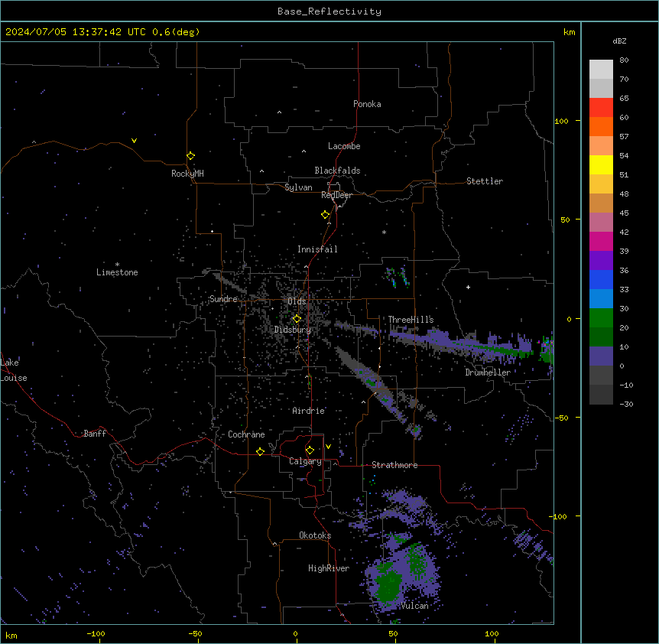Click the -100 tick on the bottom axis

(x=96, y=633)
